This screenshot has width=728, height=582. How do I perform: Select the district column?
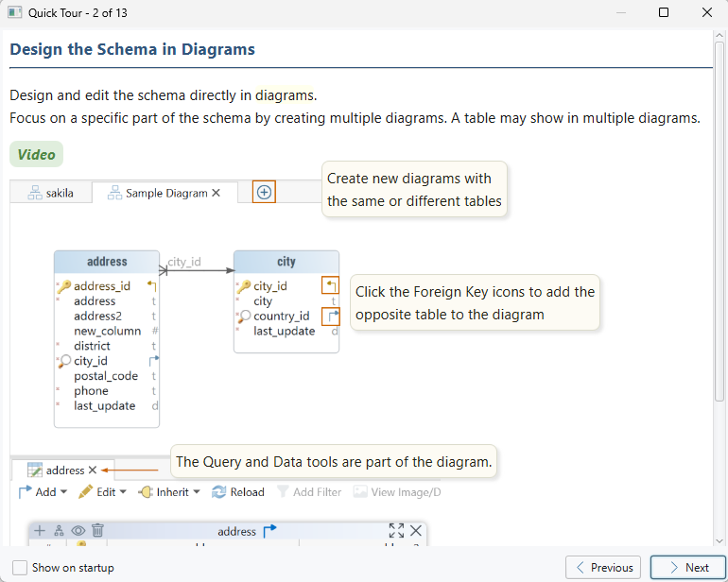(92, 346)
